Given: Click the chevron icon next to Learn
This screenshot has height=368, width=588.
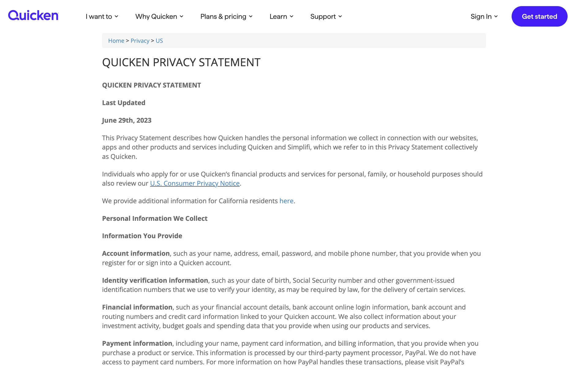Looking at the screenshot, I should point(292,17).
